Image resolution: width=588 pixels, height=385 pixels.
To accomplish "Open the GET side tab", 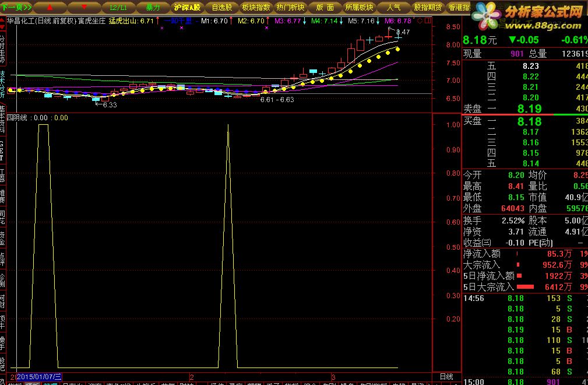I will point(2,150).
